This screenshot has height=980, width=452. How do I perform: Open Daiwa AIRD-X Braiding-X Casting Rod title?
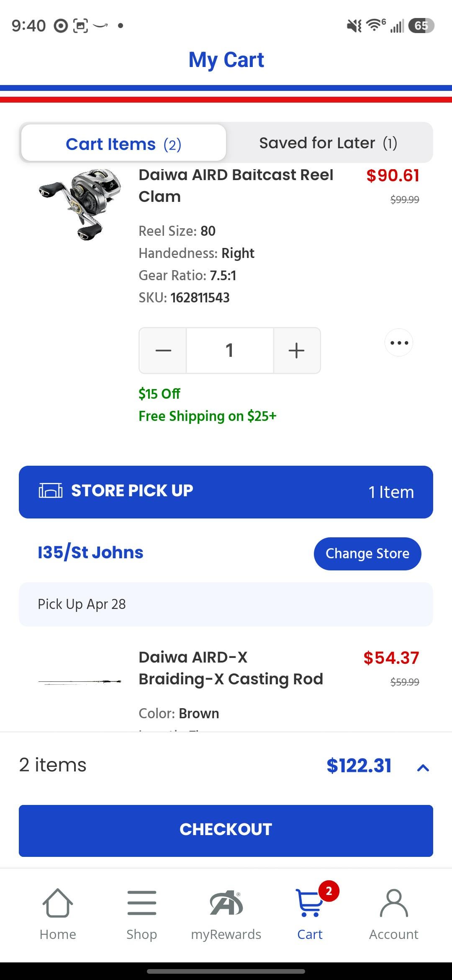231,668
